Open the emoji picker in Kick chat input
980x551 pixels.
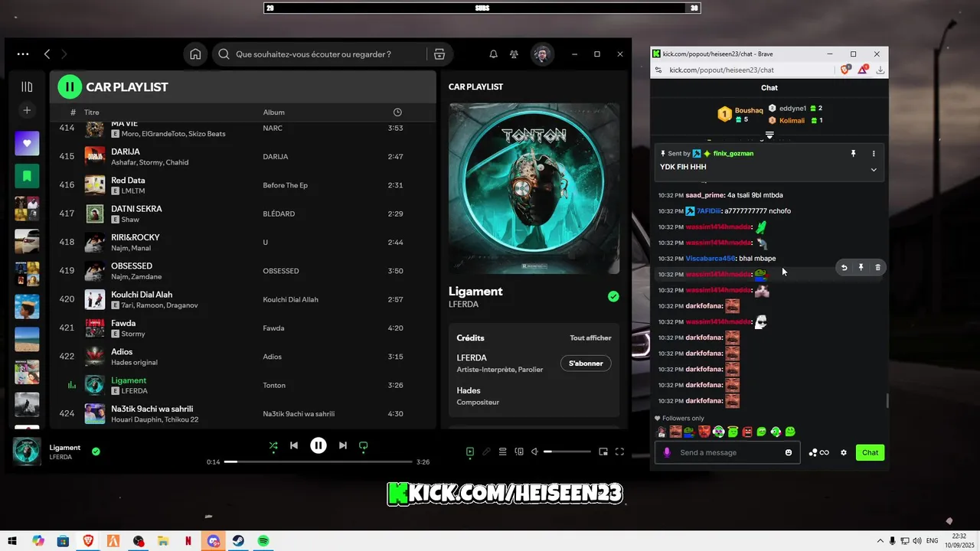(789, 452)
